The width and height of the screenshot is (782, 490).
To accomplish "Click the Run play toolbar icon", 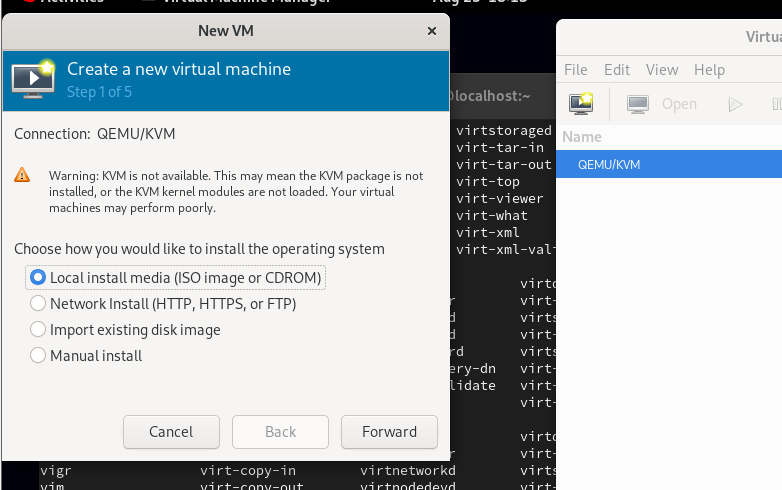I will [735, 104].
